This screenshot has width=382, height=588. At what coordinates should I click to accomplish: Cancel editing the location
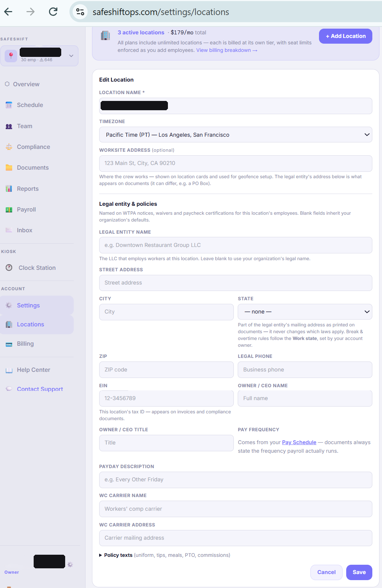(327, 572)
